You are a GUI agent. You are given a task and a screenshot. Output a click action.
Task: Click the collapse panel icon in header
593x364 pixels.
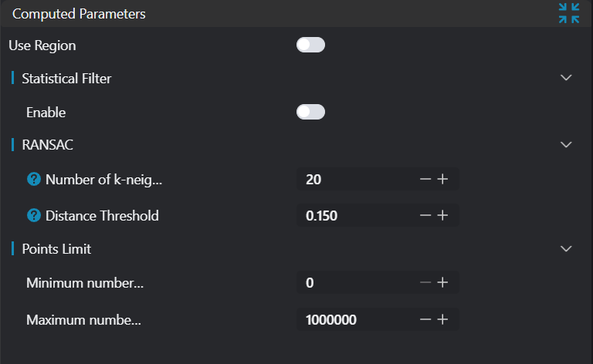(569, 13)
